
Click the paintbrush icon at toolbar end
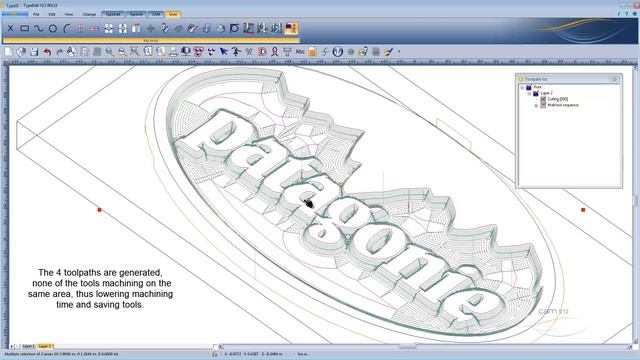(388, 51)
